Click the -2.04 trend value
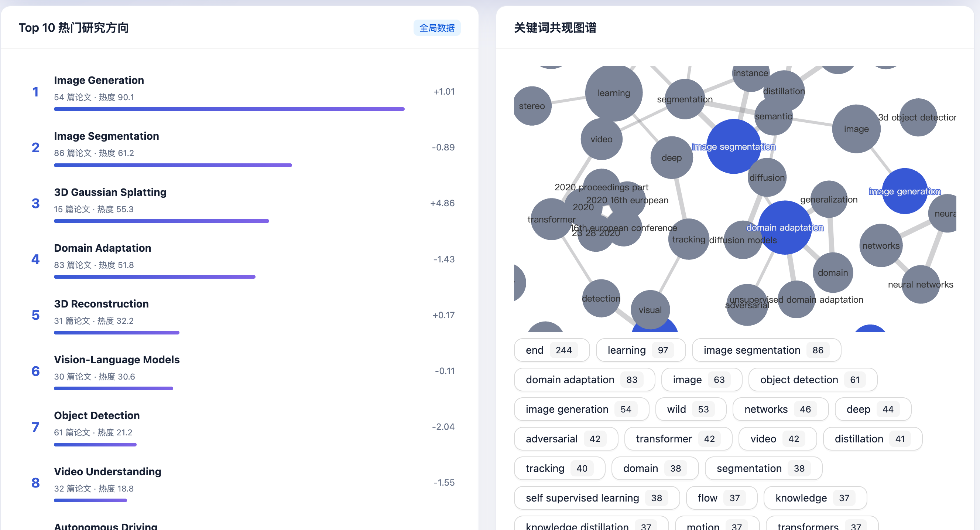The image size is (980, 530). coord(443,427)
